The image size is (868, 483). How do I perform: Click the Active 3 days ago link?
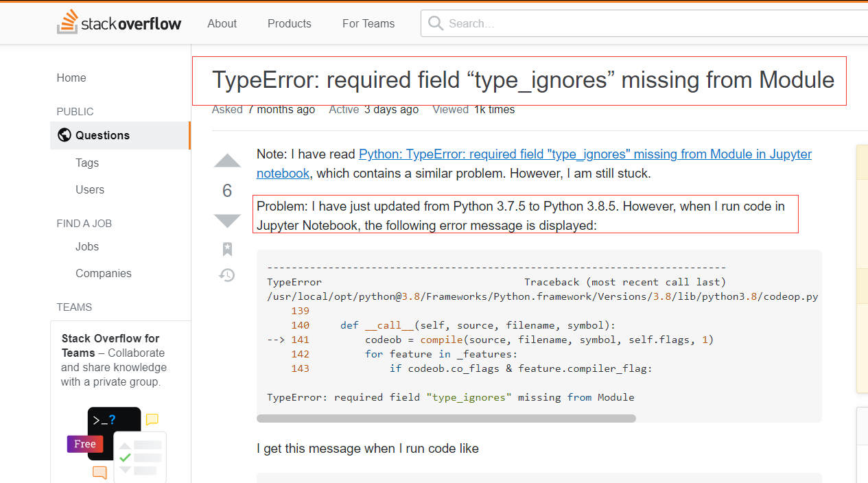coord(374,110)
